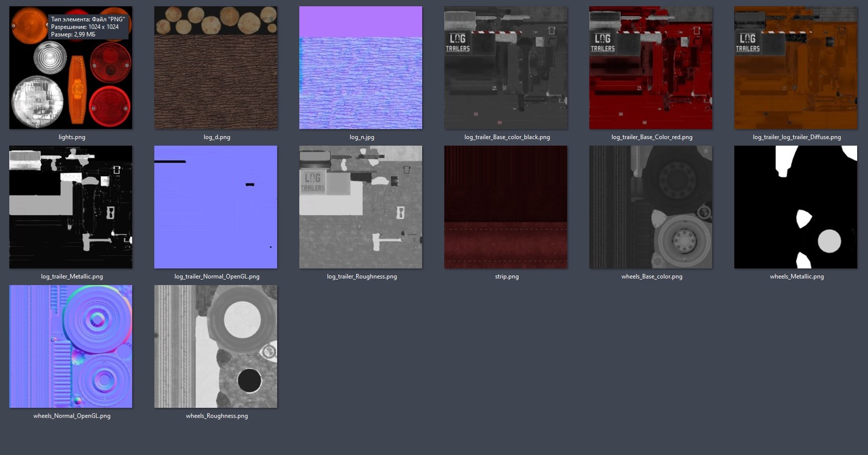868x455 pixels.
Task: Click the log_trailer_Metallic.png file name label
Action: 72,277
